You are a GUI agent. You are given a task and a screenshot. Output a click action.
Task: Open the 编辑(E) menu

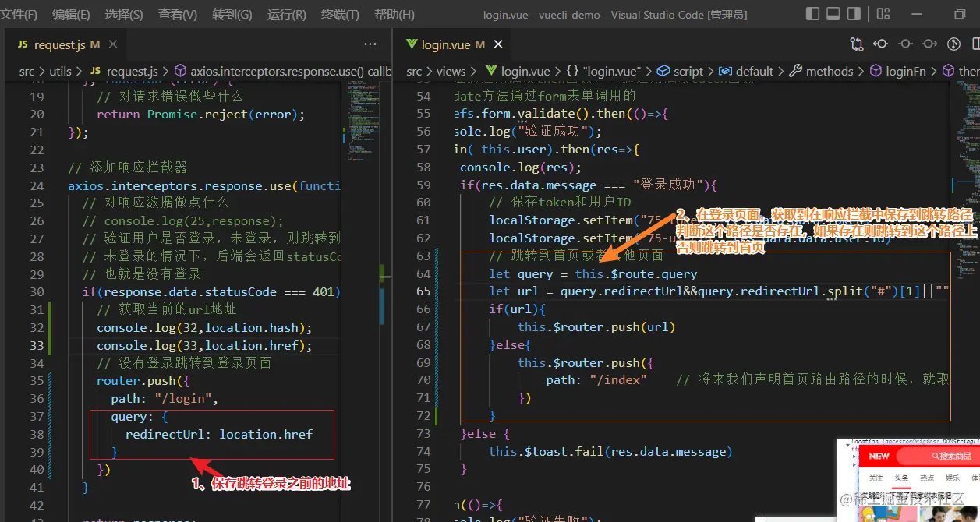(x=71, y=15)
